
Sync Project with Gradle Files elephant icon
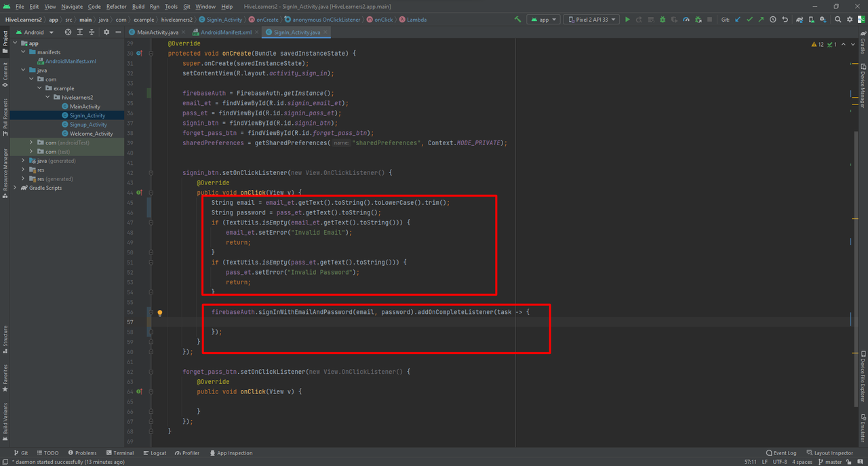pos(800,20)
